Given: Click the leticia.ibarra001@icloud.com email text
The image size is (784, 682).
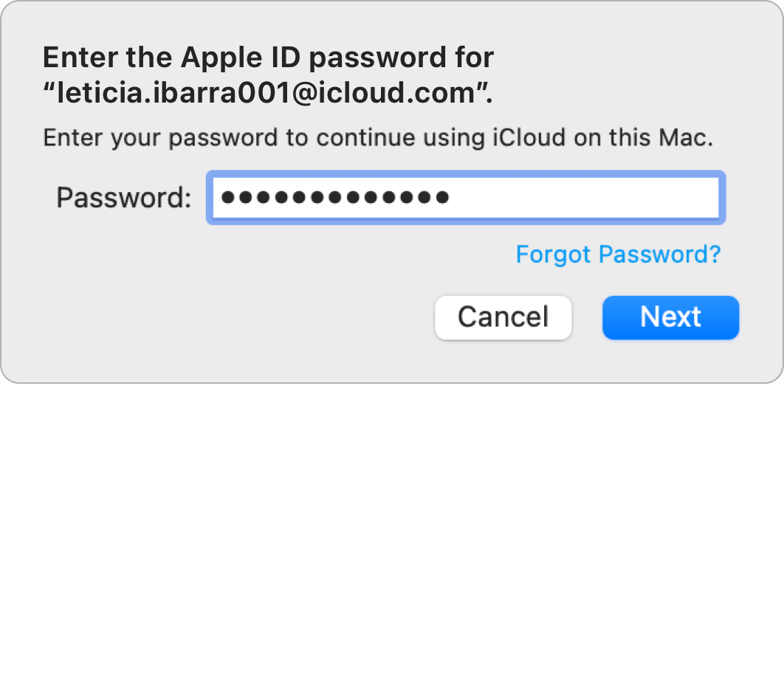Looking at the screenshot, I should point(266,93).
